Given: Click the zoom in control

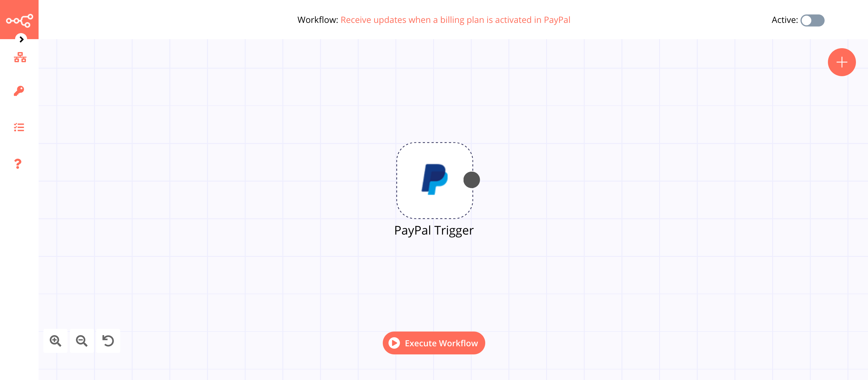Looking at the screenshot, I should pos(55,340).
